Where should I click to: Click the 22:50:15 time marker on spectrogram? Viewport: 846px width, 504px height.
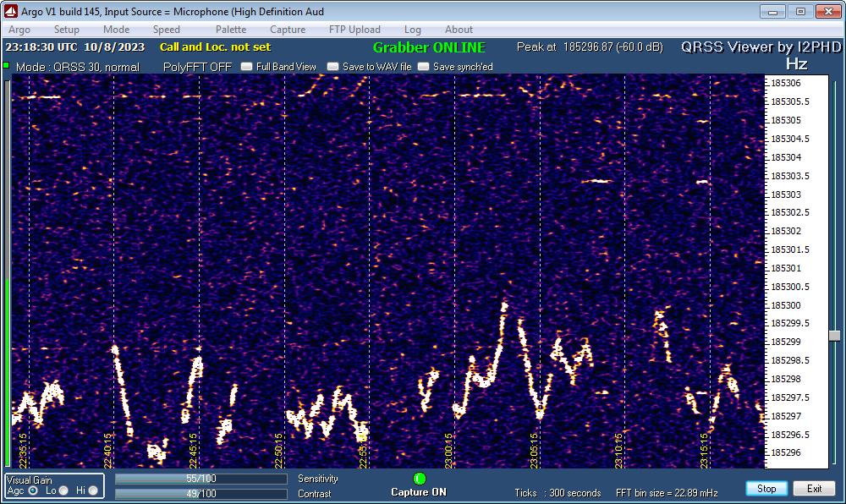278,450
